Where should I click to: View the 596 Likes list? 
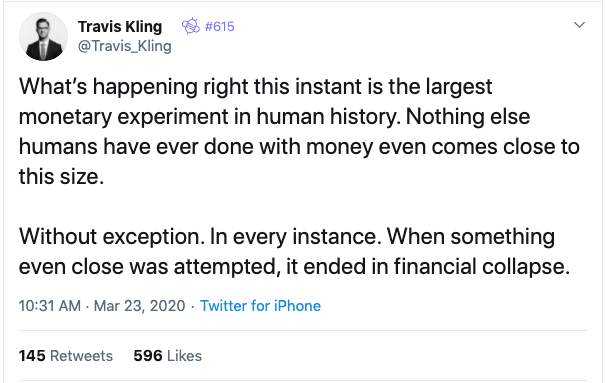[168, 356]
